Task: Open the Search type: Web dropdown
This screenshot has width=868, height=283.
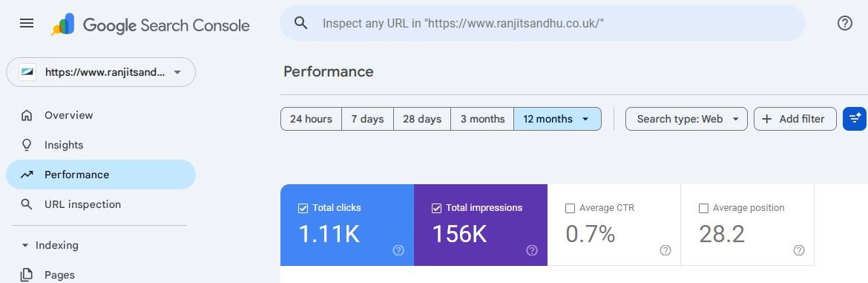Action: 686,119
